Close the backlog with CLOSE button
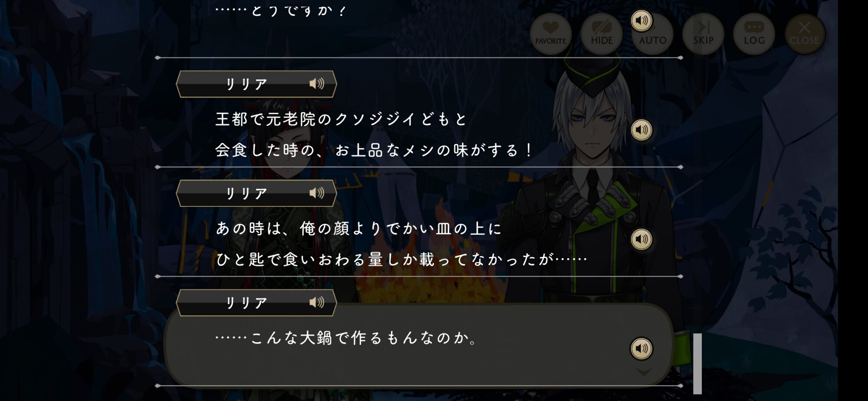The height and width of the screenshot is (401, 868). (x=805, y=34)
